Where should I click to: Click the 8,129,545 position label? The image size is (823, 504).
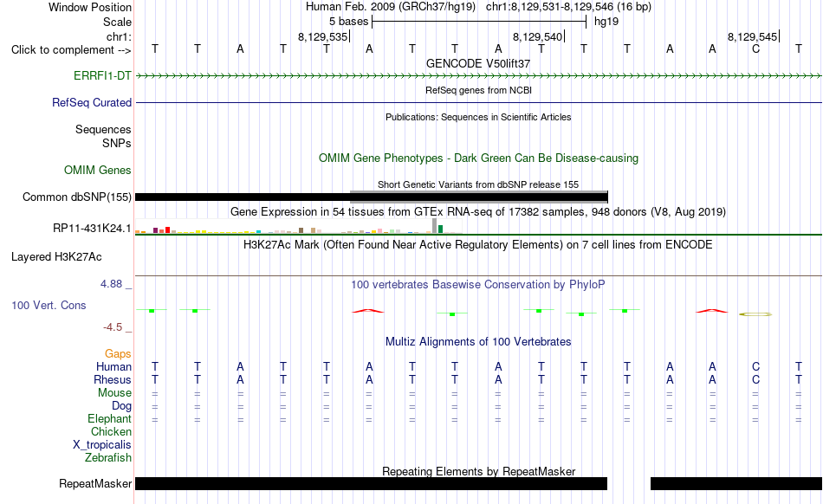752,36
